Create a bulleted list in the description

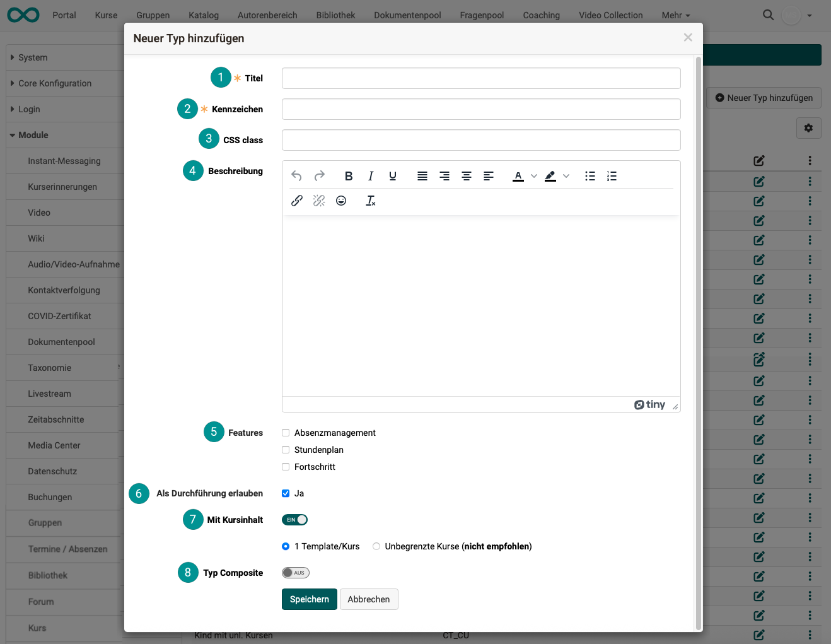590,175
